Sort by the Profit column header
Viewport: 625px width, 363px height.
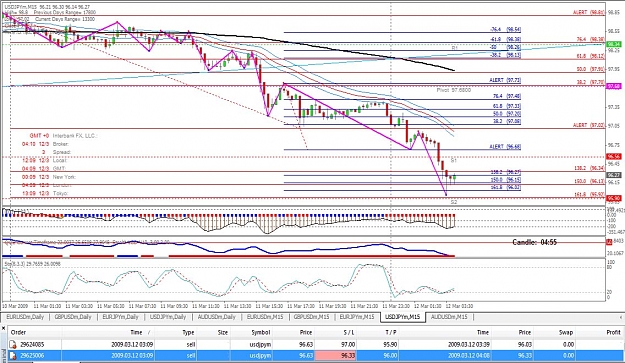[613, 332]
